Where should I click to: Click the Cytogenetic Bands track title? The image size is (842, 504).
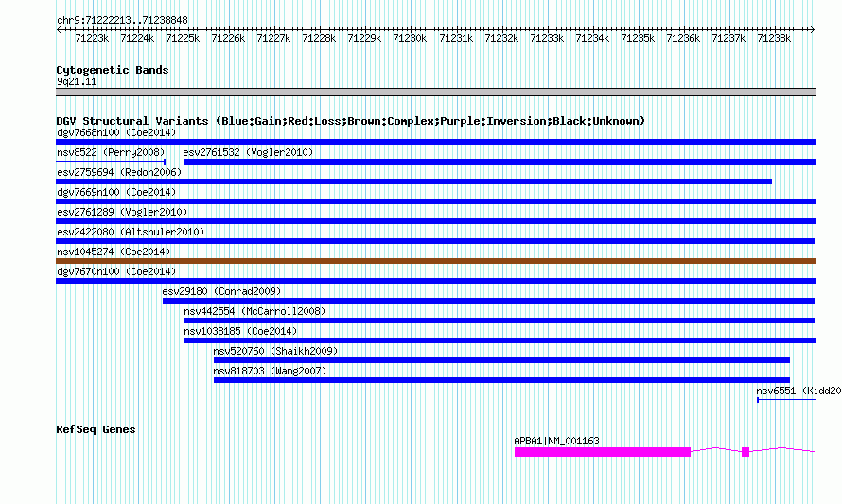click(113, 70)
